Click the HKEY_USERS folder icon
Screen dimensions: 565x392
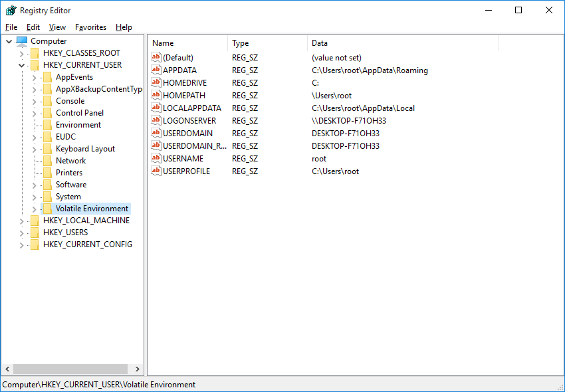[35, 233]
